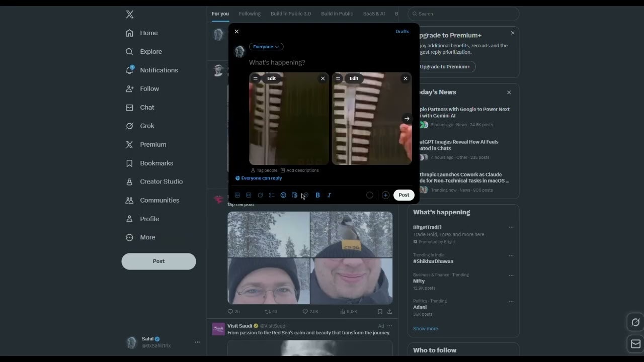The image size is (644, 362).
Task: Switch to the Following tab
Action: pyautogui.click(x=250, y=14)
